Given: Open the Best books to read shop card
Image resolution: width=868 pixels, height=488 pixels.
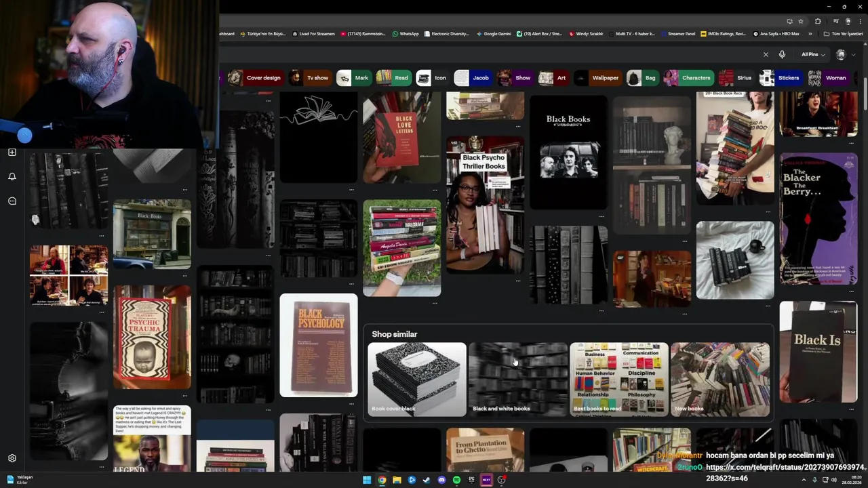Looking at the screenshot, I should (x=619, y=379).
